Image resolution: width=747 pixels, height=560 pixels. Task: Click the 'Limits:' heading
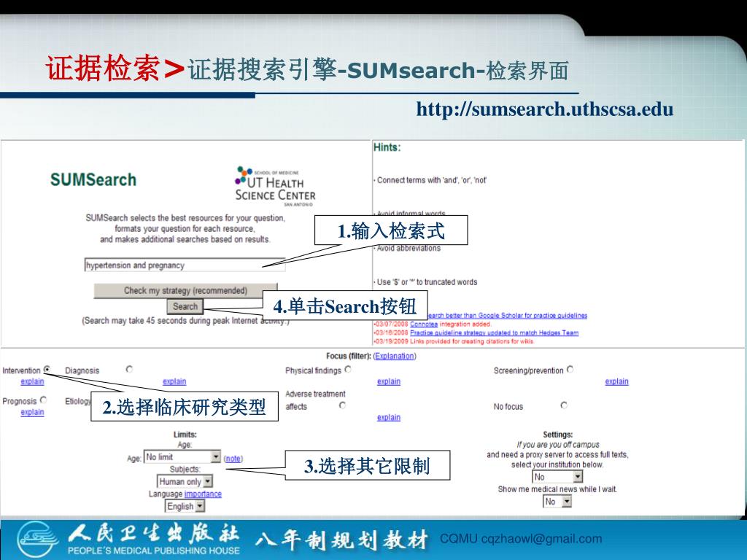point(185,435)
